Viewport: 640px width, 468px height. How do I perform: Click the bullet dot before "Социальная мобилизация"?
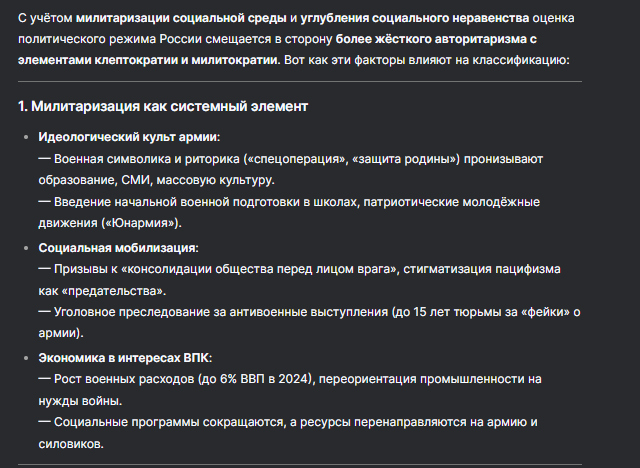tap(26, 248)
